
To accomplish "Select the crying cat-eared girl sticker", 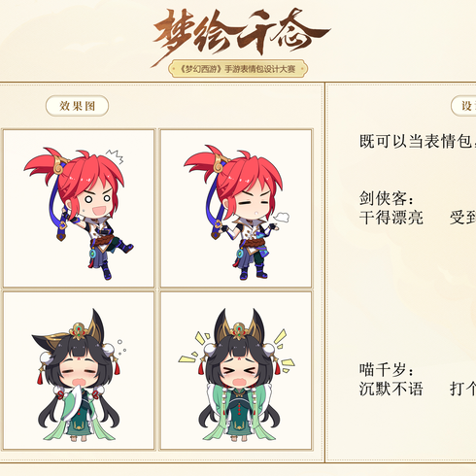I will point(236,370).
